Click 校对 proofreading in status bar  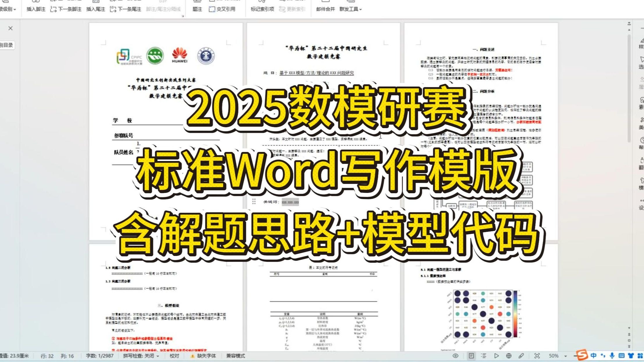[x=174, y=356]
